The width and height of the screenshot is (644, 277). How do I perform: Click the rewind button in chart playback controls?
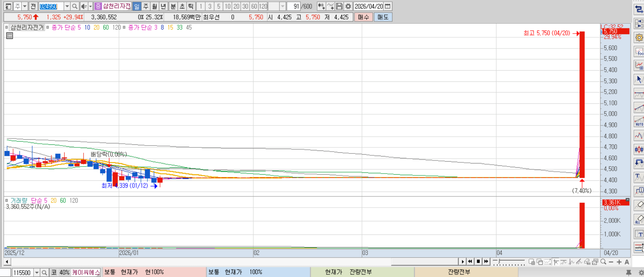tap(471, 262)
